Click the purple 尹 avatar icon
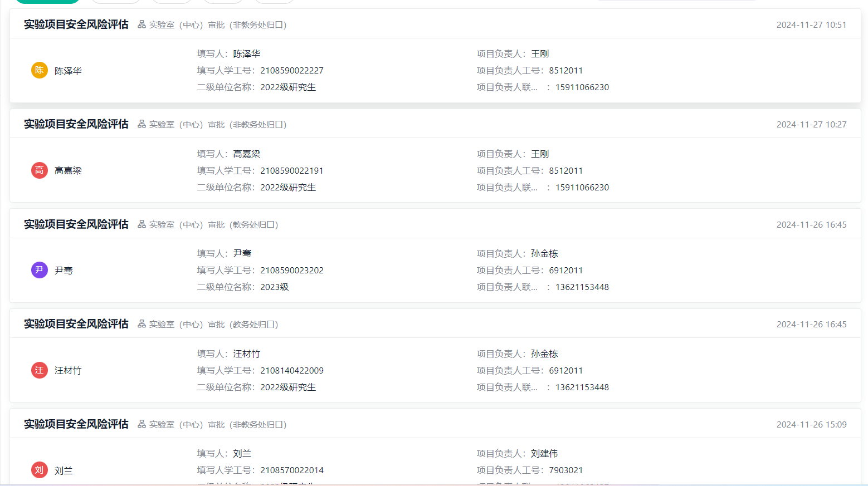Screen dimensions: 868x486 (39, 270)
